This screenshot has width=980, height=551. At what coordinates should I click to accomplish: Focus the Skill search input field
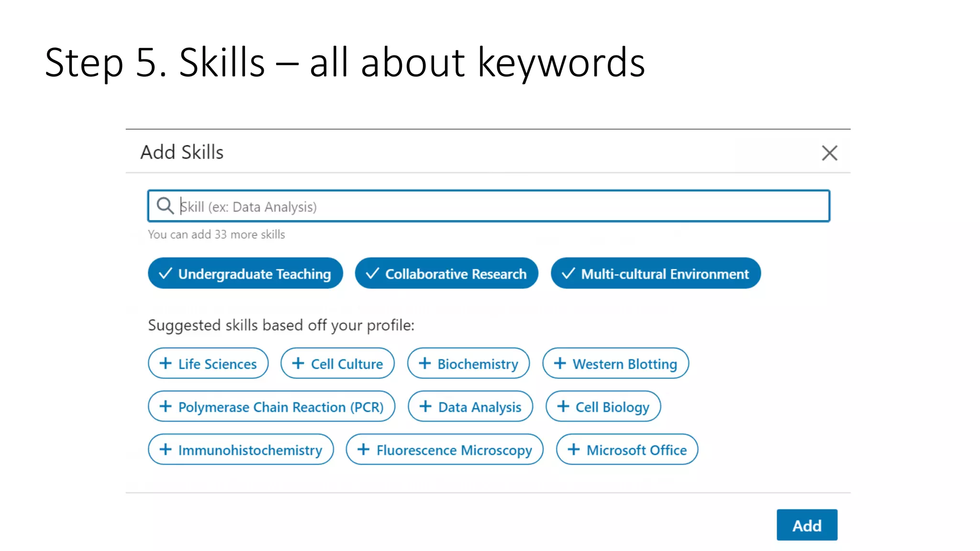point(489,206)
